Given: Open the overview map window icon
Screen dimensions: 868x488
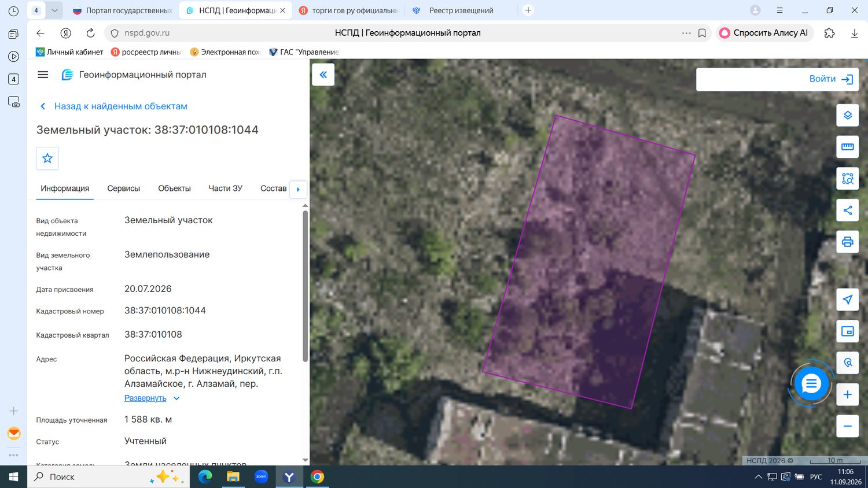Looking at the screenshot, I should coord(848,331).
